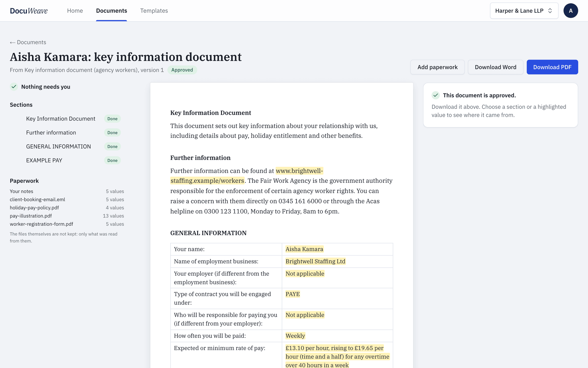Viewport: 588px width, 368px height.
Task: Select the Key Information Document section
Action: 61,119
